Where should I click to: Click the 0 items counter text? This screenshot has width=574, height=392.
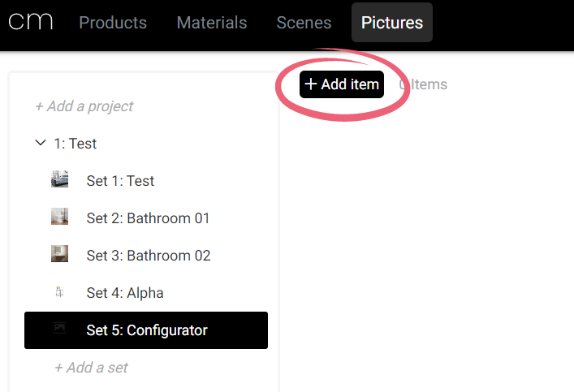pyautogui.click(x=424, y=84)
